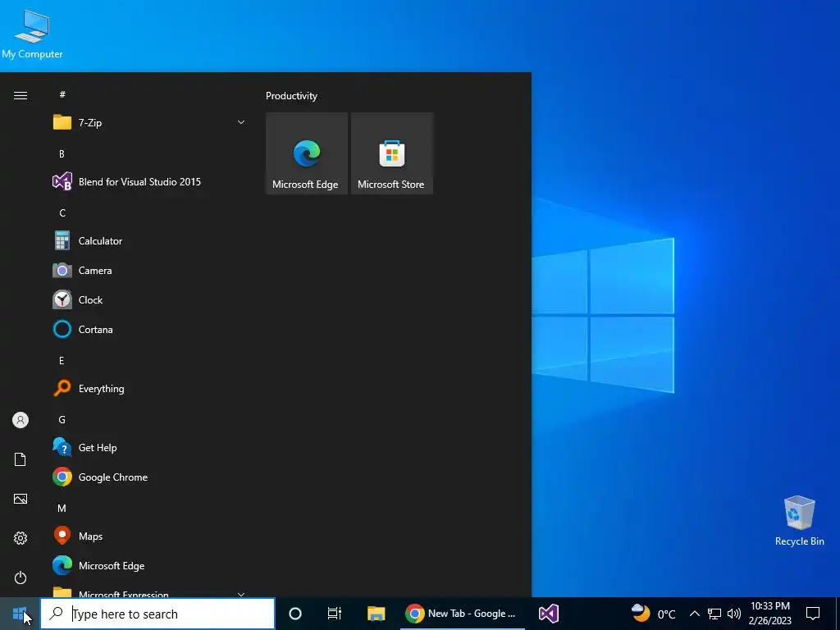Open the Documents shortcut in Start sidebar
This screenshot has width=840, height=630.
tap(21, 459)
